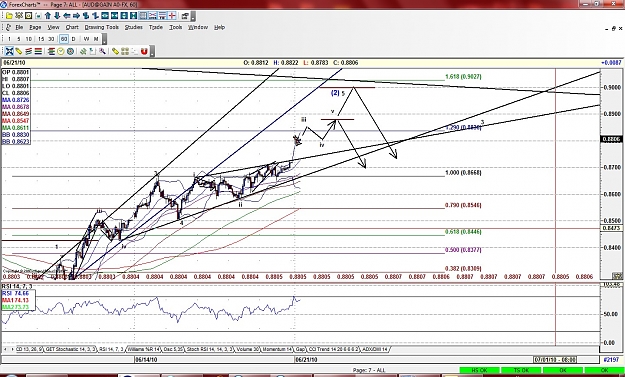Click the 1.000 (0.8668) Fibonacci label
This screenshot has width=625, height=377.
click(x=463, y=173)
